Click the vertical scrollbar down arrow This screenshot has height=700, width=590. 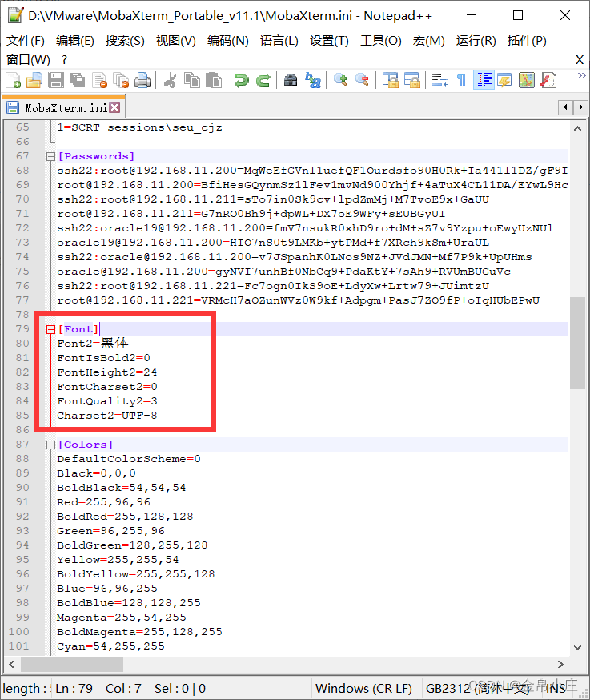point(577,647)
